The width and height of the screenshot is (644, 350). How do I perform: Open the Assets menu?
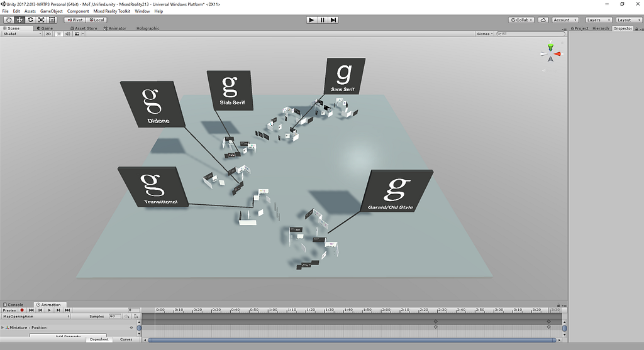pos(30,11)
